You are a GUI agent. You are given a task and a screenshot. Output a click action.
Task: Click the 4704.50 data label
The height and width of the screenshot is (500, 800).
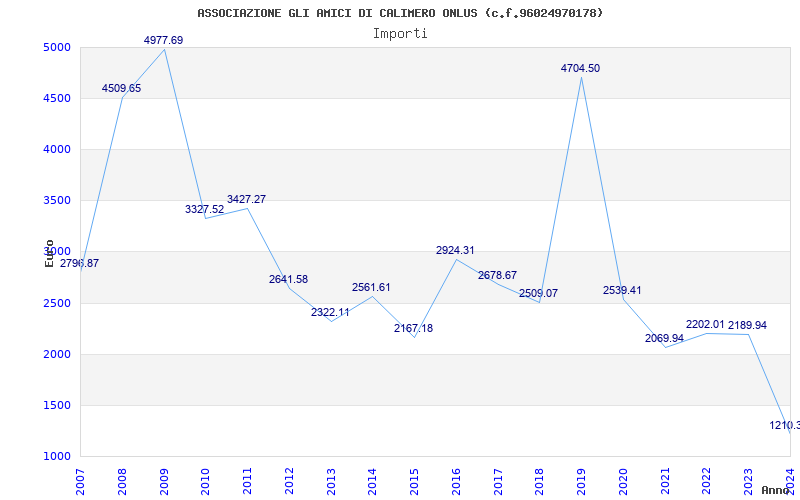581,68
